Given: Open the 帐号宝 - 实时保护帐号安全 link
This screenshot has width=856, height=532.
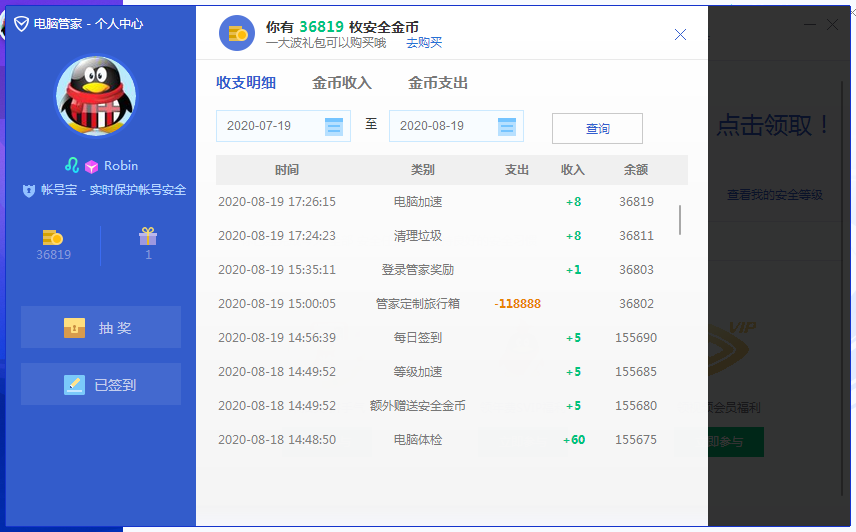Looking at the screenshot, I should 114,190.
